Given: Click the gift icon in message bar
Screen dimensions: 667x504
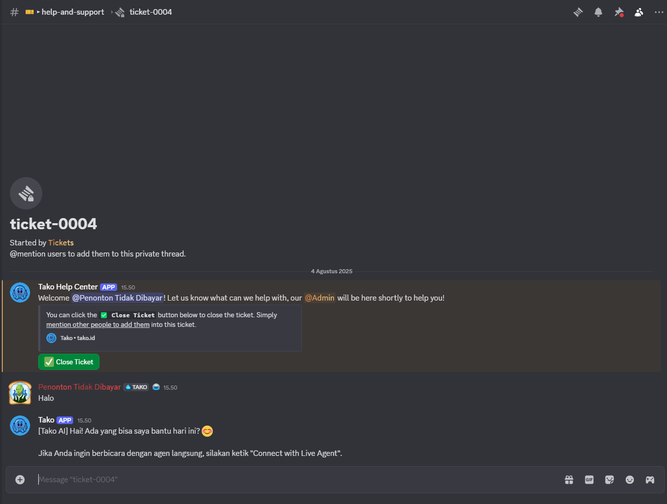Looking at the screenshot, I should pos(569,480).
